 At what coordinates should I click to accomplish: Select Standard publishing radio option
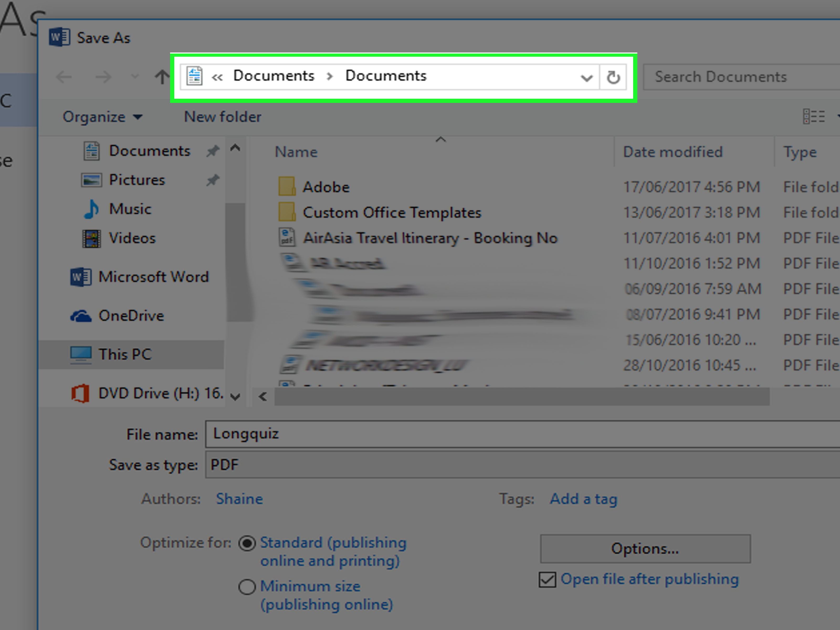247,543
